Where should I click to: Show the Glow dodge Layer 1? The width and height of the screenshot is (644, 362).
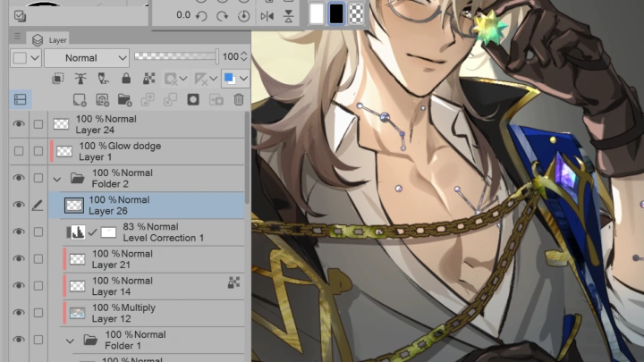click(x=18, y=151)
